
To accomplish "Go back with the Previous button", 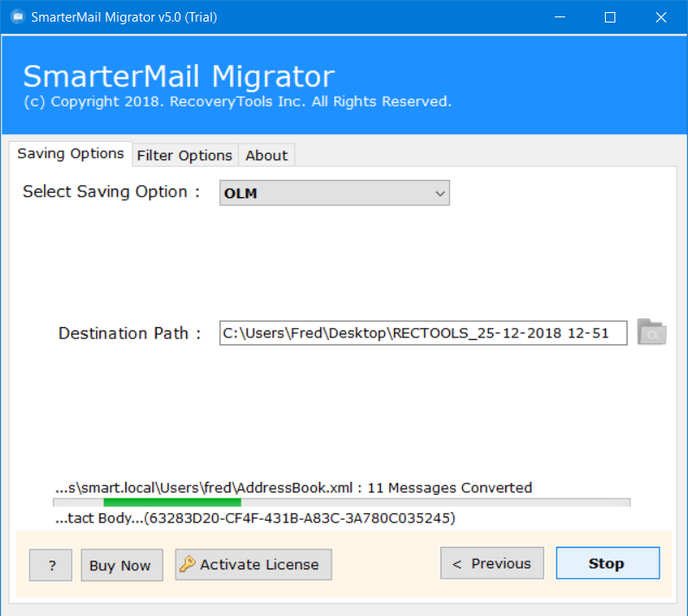I will [492, 563].
